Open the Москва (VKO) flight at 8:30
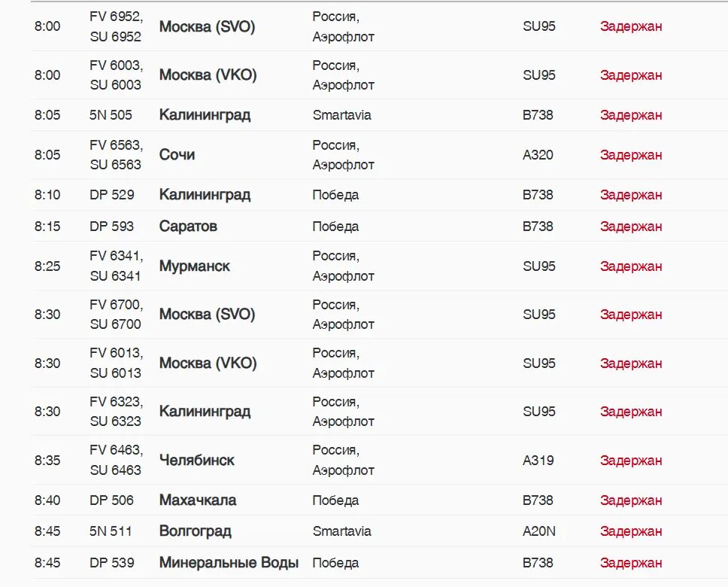 pyautogui.click(x=208, y=363)
